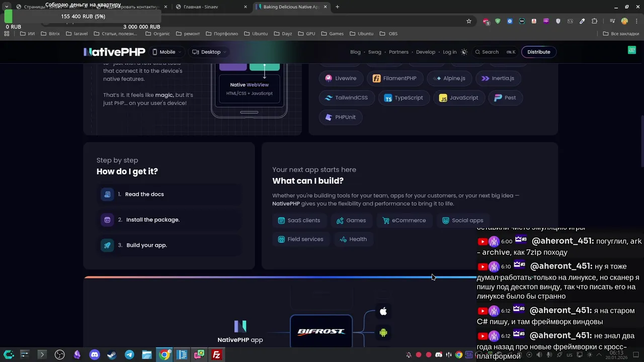
Task: Switch to the Baking Delicious Native Apps tab
Action: [291, 7]
